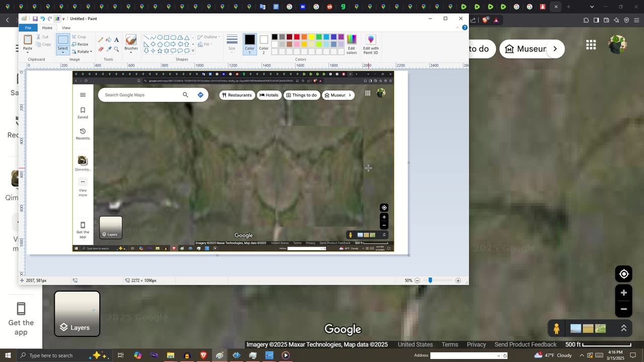Select the Pencil tool in Paint
The image size is (644, 362).
101,40
